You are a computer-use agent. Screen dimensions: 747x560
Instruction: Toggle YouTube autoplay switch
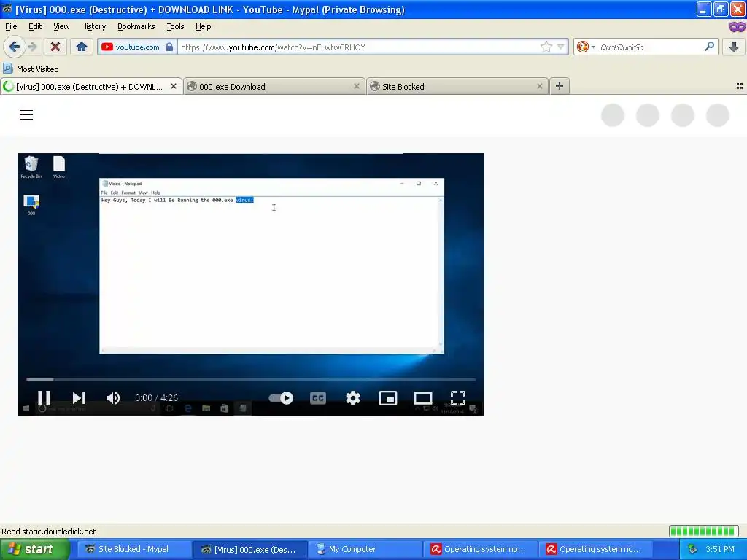tap(281, 397)
